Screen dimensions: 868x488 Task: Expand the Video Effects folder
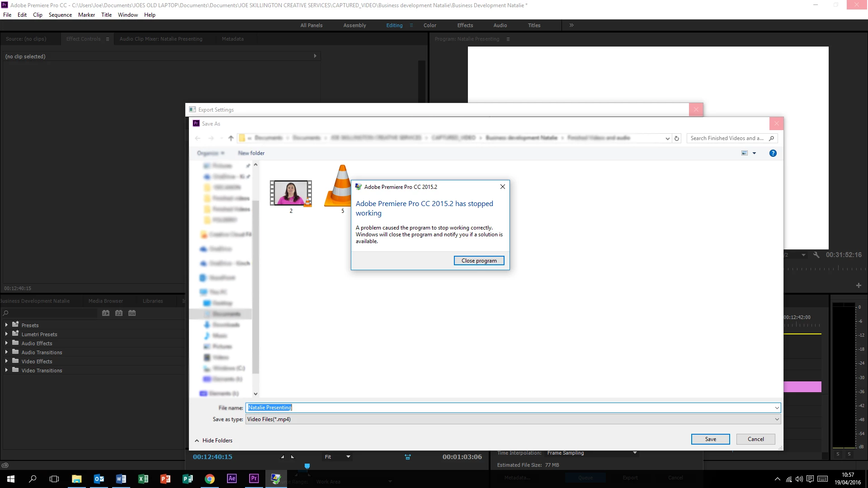(6, 361)
